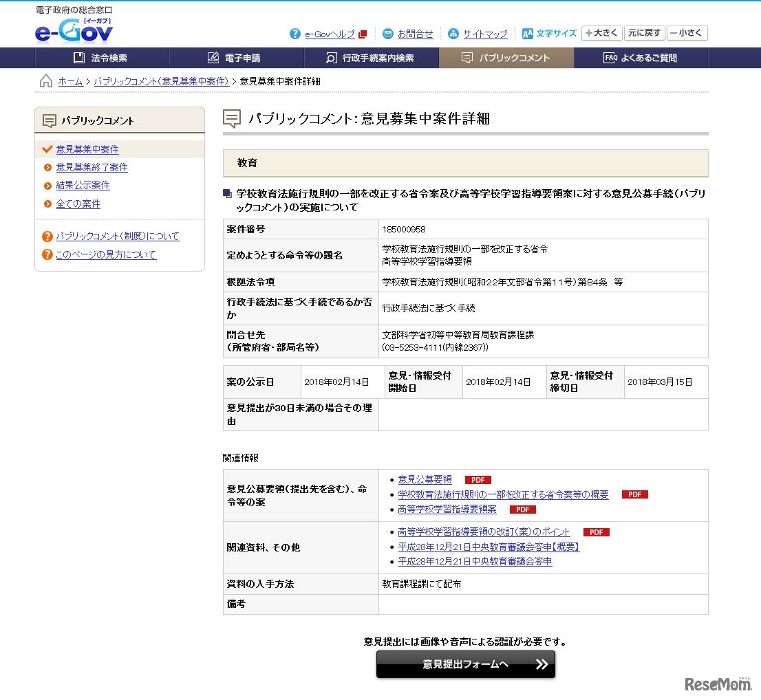Click 文部科学省初等中等教育局教育課程課 contact text
Screen dimensions: 761x700
click(458, 335)
